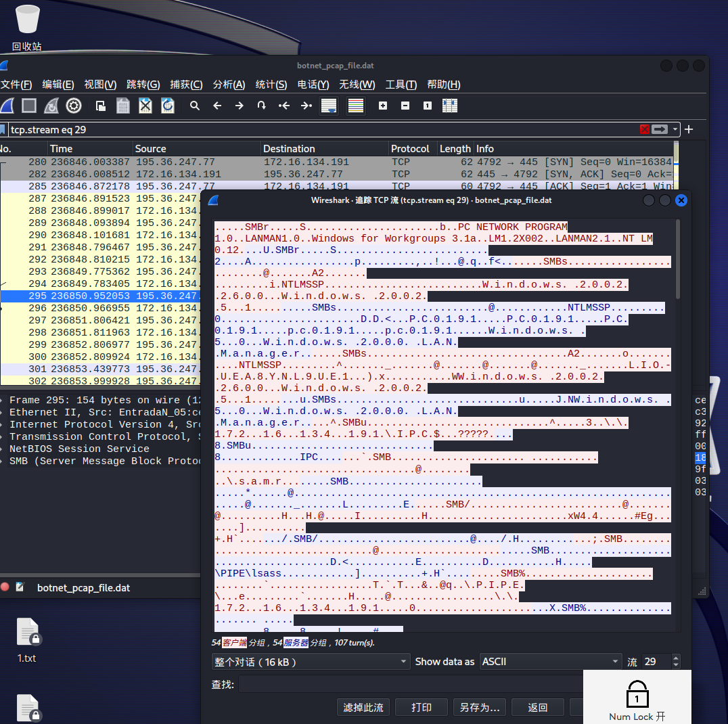
Task: Select packet number 280 row
Action: point(337,162)
